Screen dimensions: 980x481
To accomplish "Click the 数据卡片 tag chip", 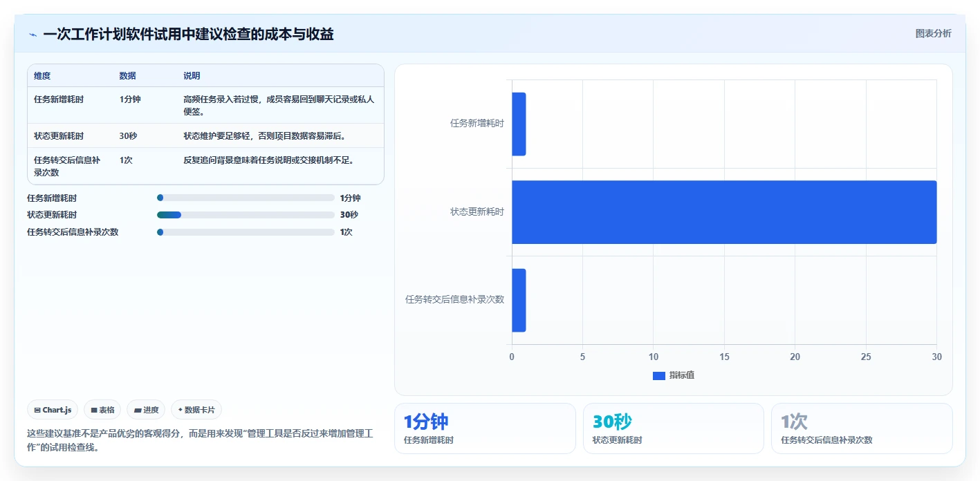I will [196, 410].
